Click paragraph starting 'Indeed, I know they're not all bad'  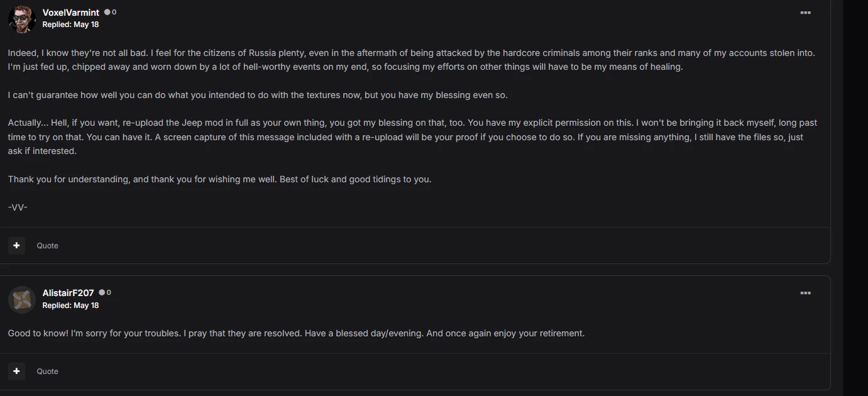click(411, 60)
